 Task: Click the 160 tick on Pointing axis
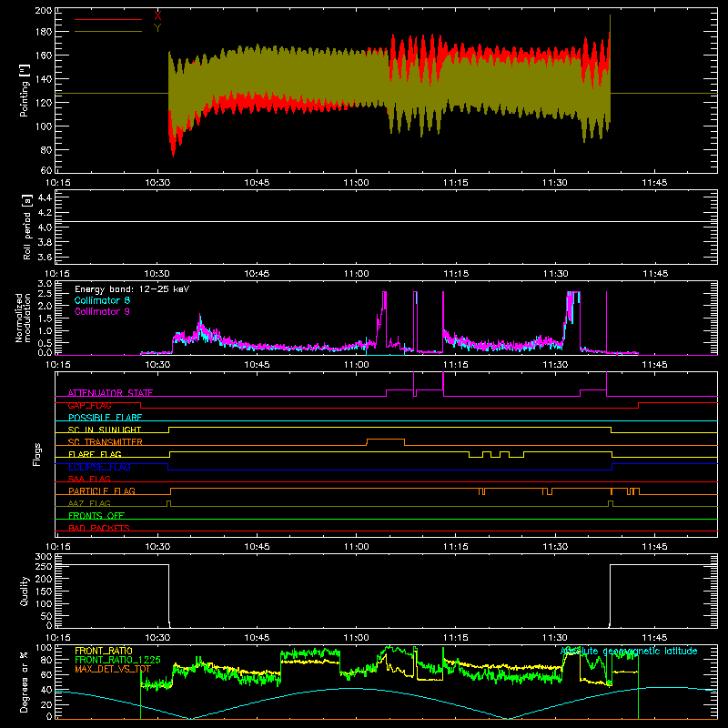43,56
